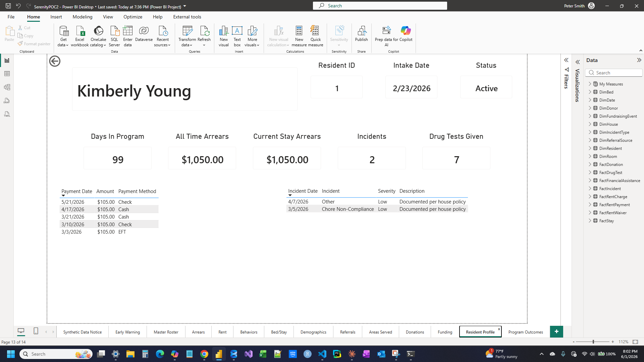Open DAX query view
This screenshot has height=362, width=644.
pos(7,101)
